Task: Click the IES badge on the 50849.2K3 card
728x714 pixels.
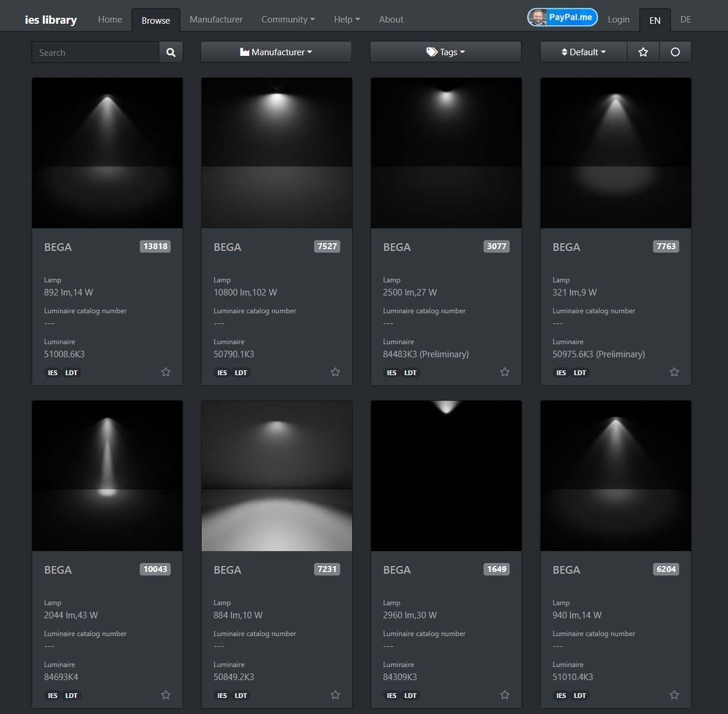Action: 222,696
